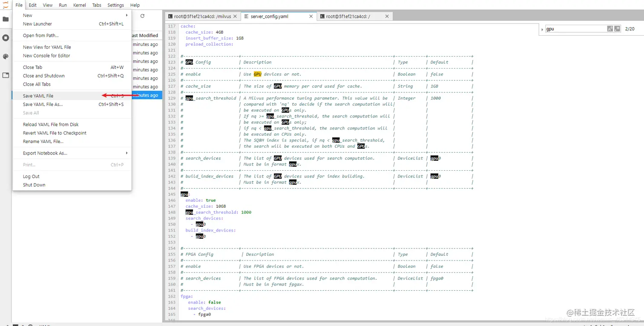Click the highlighted GPU in line 125

pos(258,74)
